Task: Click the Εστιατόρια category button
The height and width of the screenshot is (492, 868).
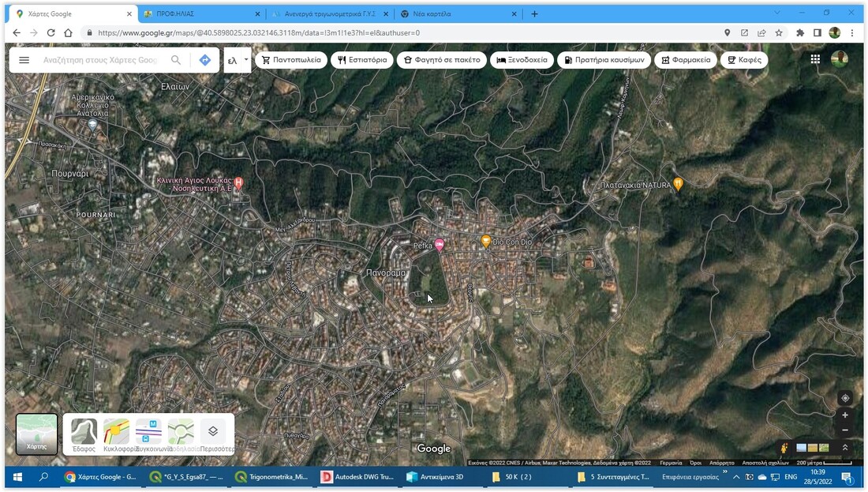Action: coord(362,60)
